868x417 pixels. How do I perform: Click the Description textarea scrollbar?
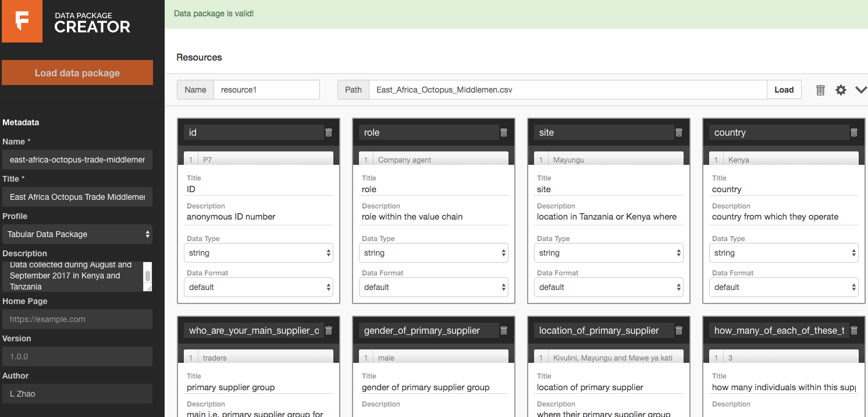(x=148, y=276)
